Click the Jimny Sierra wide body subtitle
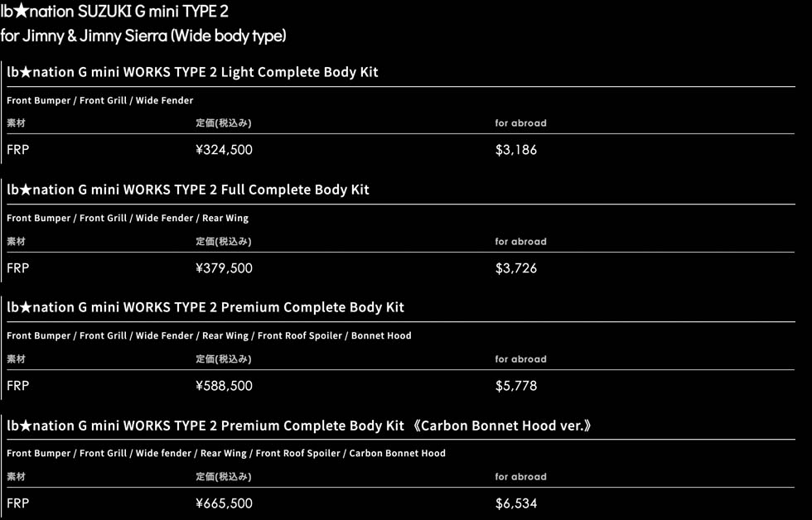This screenshot has height=520, width=812. pos(143,36)
